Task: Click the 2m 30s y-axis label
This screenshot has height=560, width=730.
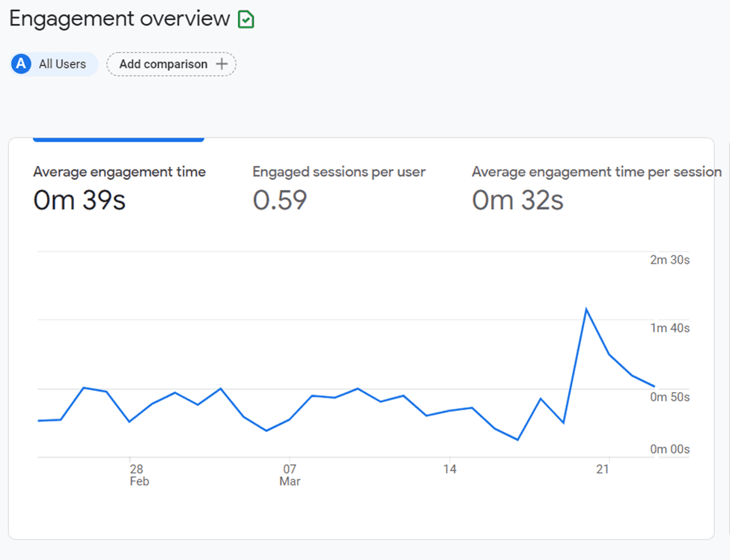Action: tap(670, 260)
